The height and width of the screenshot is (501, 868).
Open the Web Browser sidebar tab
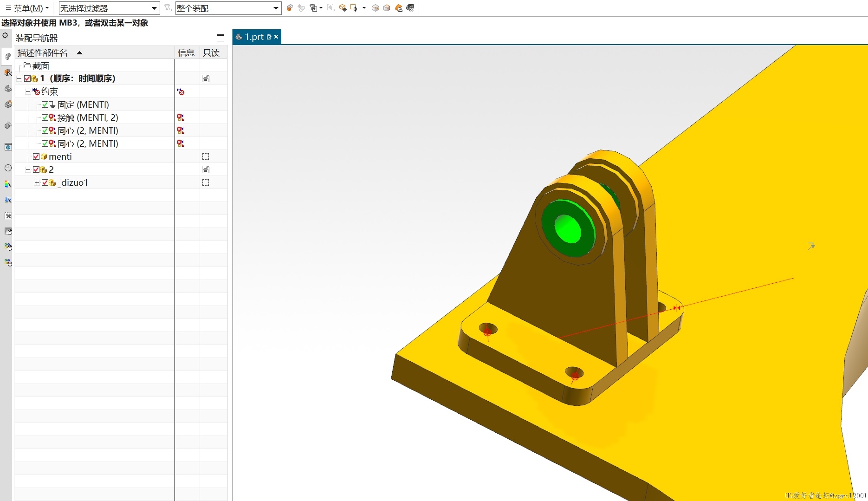pyautogui.click(x=7, y=147)
